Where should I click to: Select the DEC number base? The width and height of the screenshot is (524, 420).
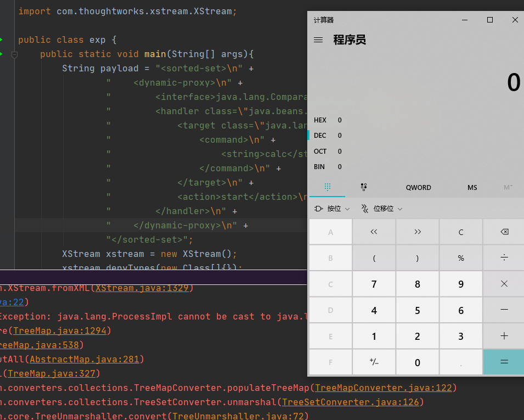click(328, 136)
